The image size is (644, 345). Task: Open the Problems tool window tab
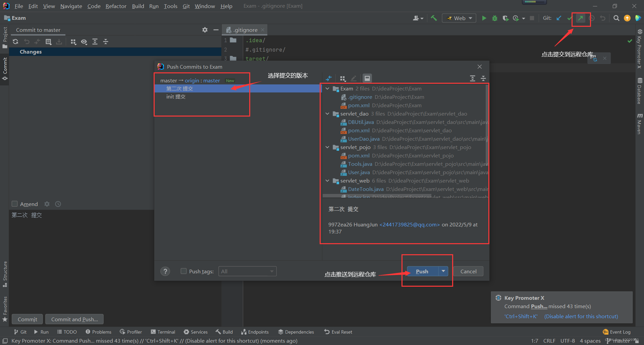coord(99,332)
